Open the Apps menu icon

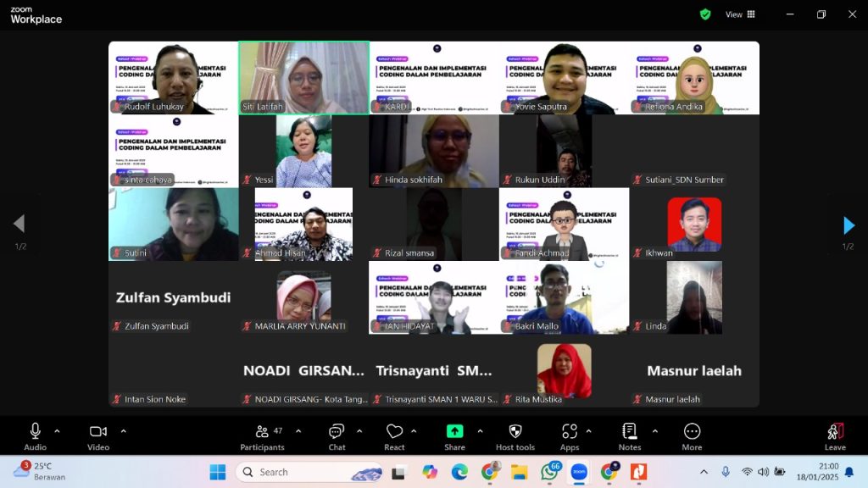pyautogui.click(x=570, y=436)
